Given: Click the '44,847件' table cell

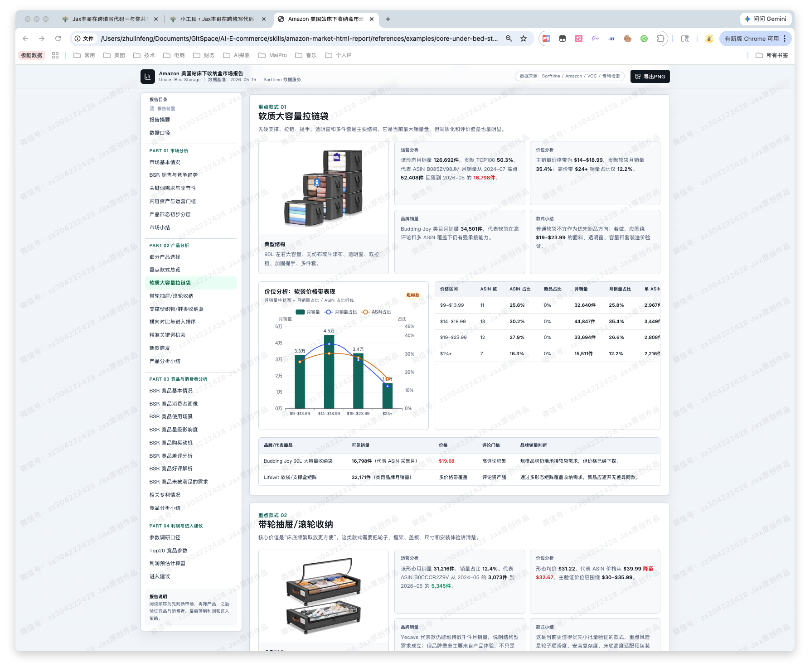Looking at the screenshot, I should coord(585,321).
